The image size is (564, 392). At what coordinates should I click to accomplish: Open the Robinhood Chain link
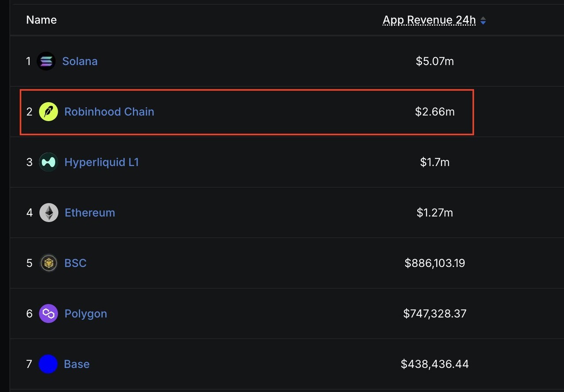(x=109, y=112)
